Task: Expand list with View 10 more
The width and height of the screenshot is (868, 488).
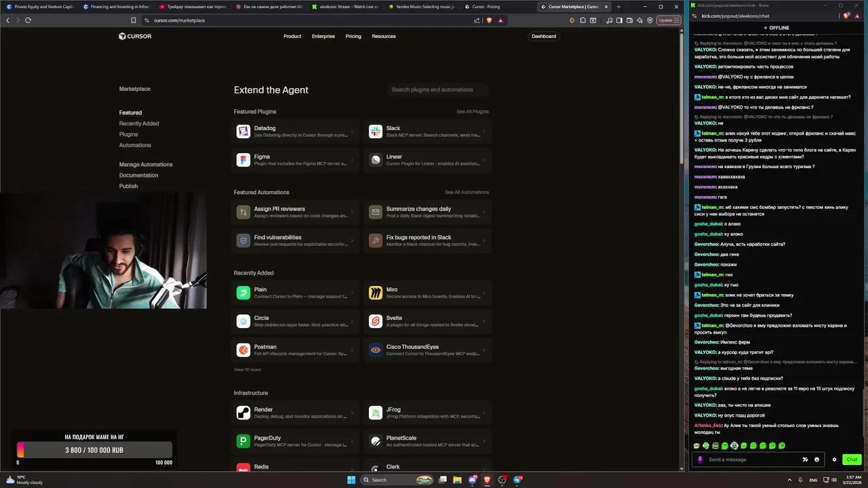Action: pyautogui.click(x=248, y=369)
